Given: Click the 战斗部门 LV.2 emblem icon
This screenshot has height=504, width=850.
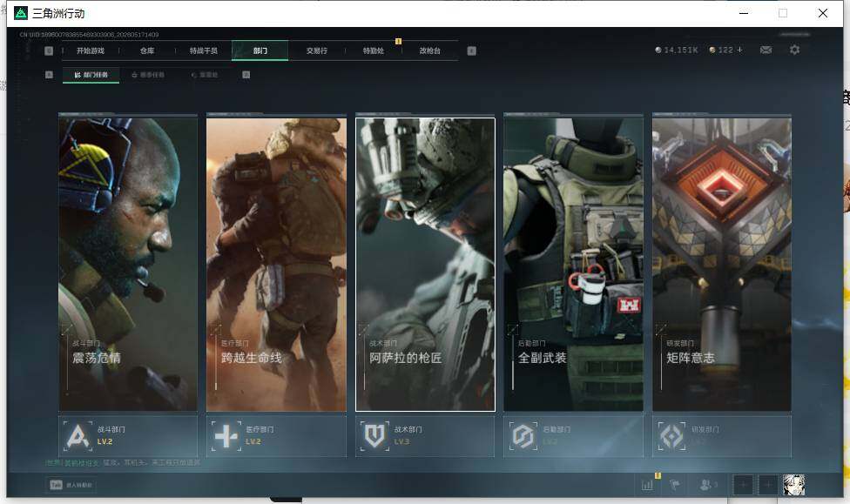Looking at the screenshot, I should [x=78, y=436].
